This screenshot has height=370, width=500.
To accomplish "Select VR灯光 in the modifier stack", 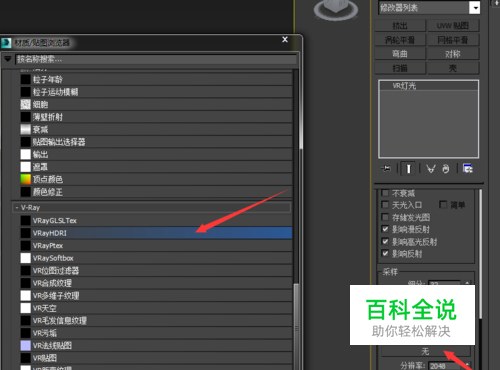I will click(x=429, y=86).
